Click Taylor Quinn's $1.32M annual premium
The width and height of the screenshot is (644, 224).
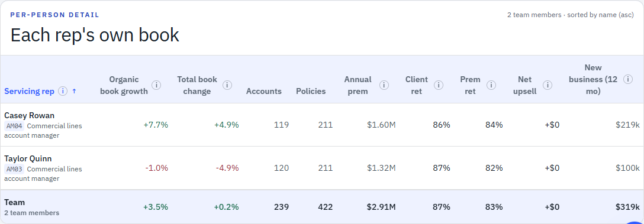pos(381,168)
